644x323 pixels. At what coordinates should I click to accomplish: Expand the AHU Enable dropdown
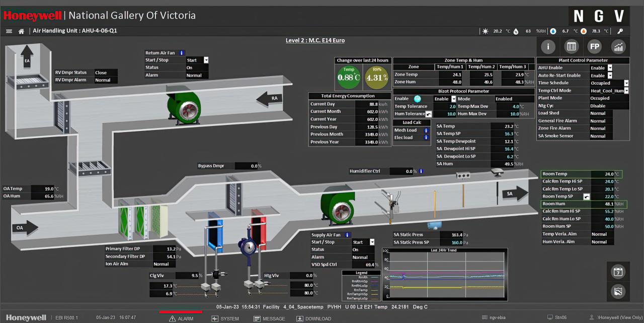[x=610, y=68]
